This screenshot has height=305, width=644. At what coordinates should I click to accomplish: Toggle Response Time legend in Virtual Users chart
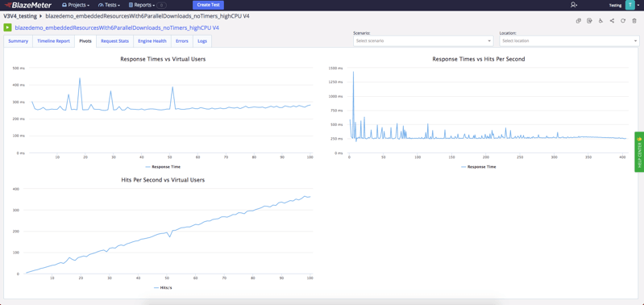[163, 167]
